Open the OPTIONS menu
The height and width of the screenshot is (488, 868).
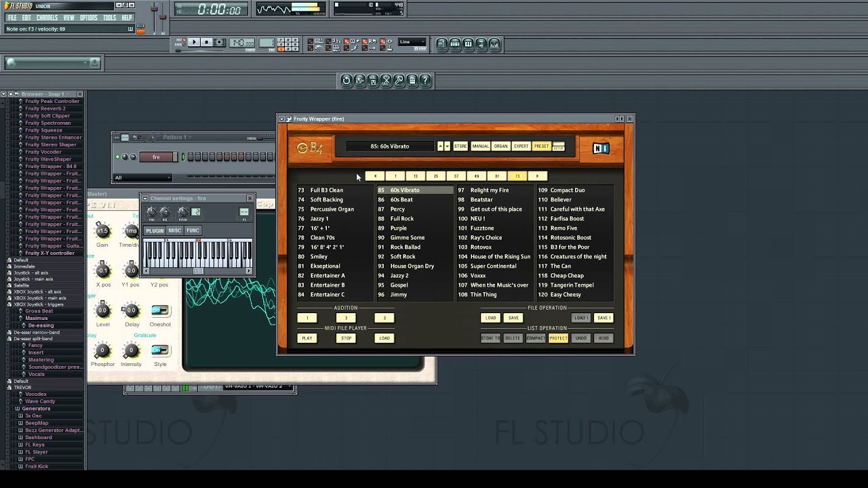click(x=89, y=18)
